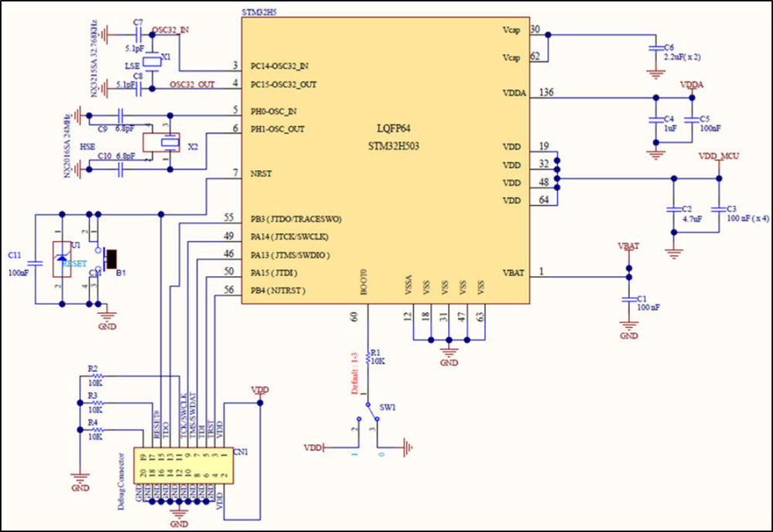
Task: Select the HSE label text
Action: [87, 147]
